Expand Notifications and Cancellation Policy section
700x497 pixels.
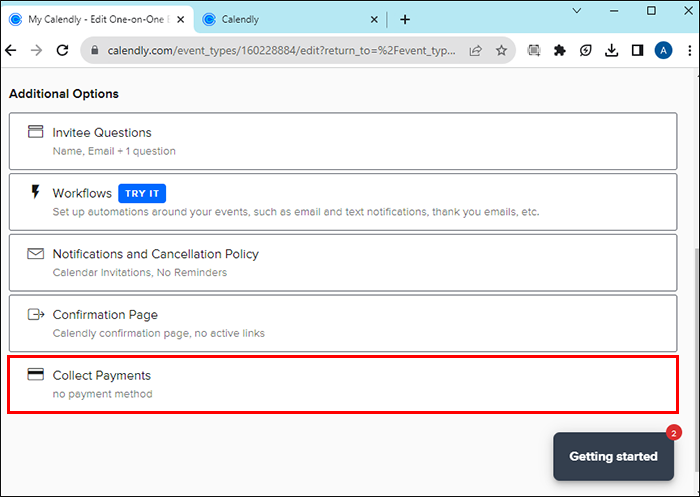click(343, 263)
